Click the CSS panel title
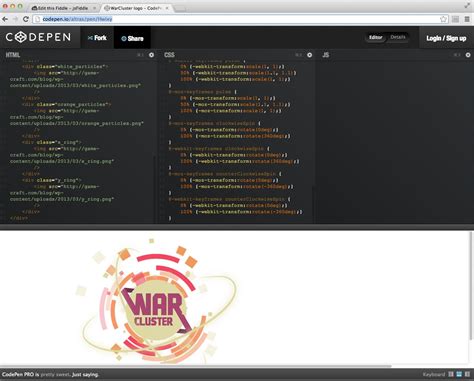The image size is (474, 381). (x=169, y=55)
